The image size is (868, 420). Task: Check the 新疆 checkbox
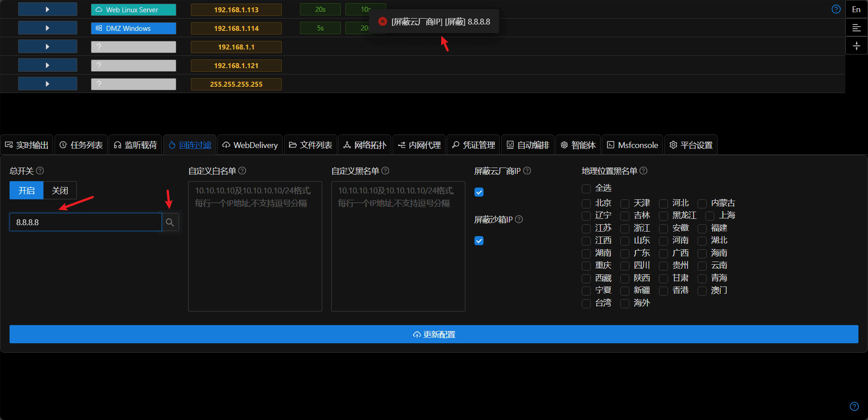pyautogui.click(x=625, y=291)
